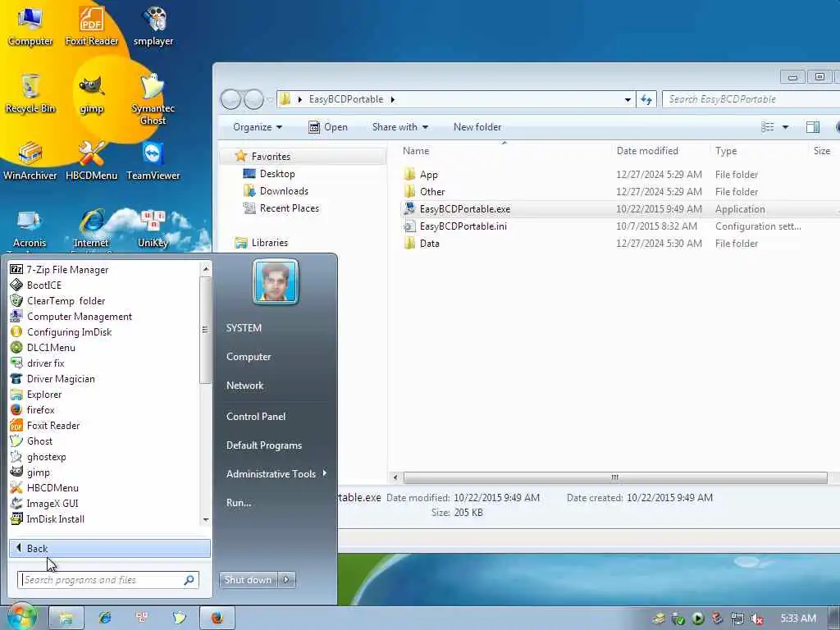840x630 pixels.
Task: Launch Foxit Reader from the desktop
Action: point(92,25)
